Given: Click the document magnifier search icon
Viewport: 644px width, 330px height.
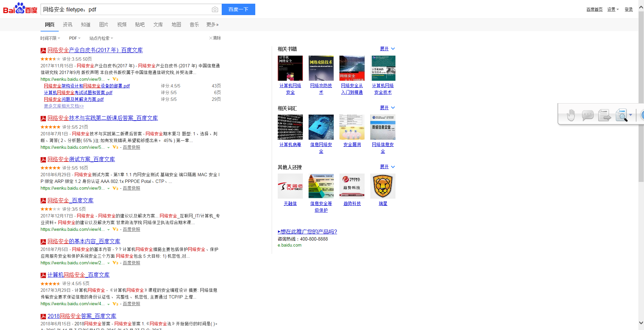Looking at the screenshot, I should click(x=622, y=115).
